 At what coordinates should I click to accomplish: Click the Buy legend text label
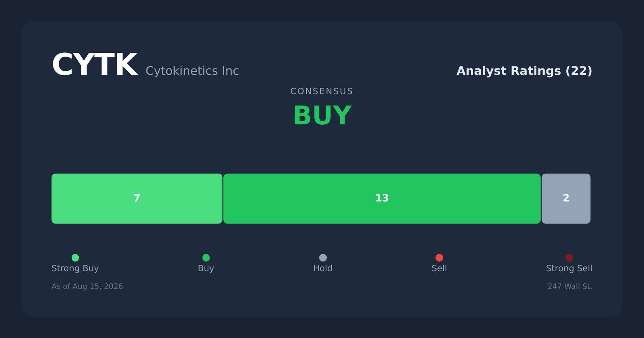tap(206, 268)
